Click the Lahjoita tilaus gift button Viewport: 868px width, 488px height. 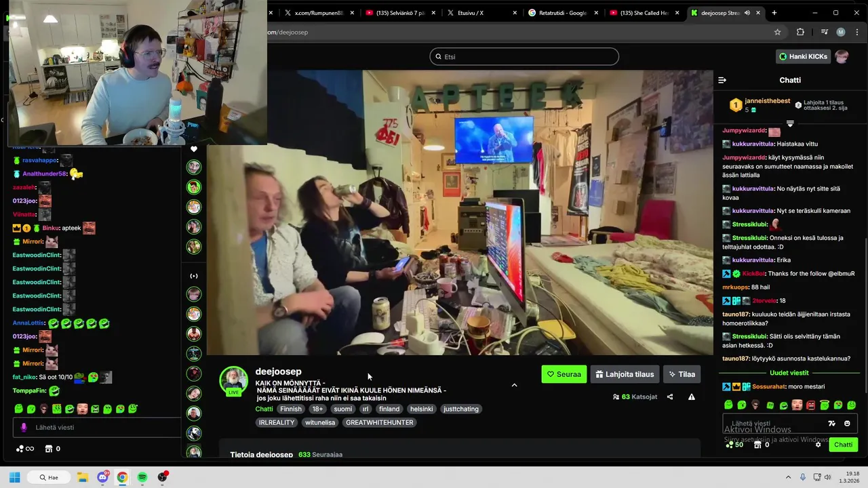click(x=625, y=374)
